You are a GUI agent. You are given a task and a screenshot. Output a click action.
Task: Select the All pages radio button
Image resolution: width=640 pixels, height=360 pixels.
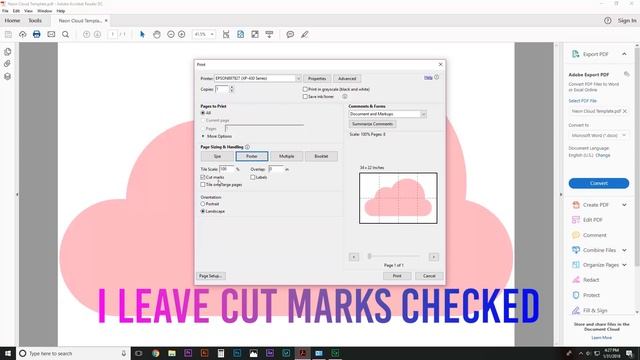(x=203, y=113)
